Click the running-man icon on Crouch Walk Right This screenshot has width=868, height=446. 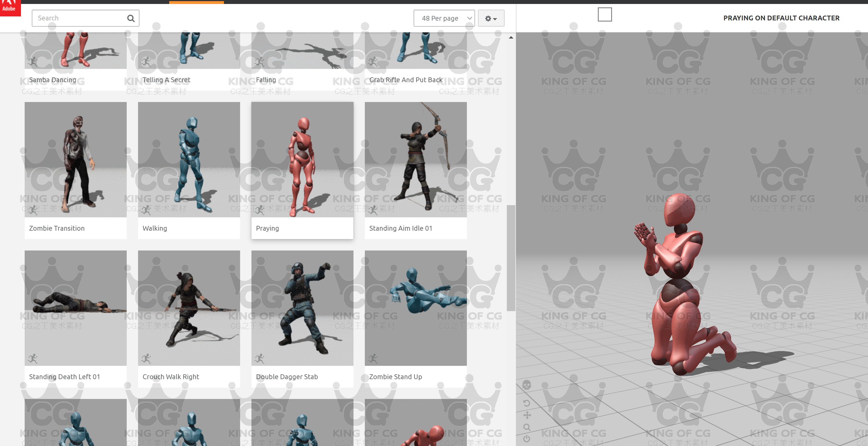coord(146,358)
